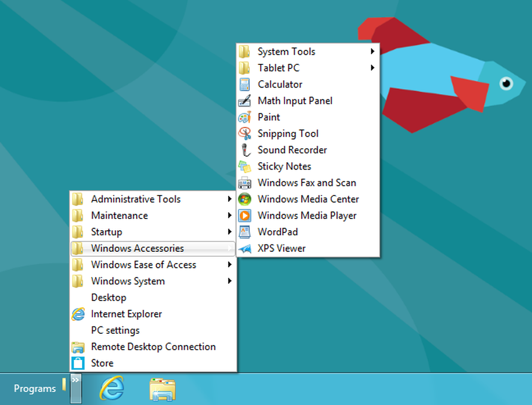
Task: Open Windows Media Center icon
Action: (x=245, y=199)
